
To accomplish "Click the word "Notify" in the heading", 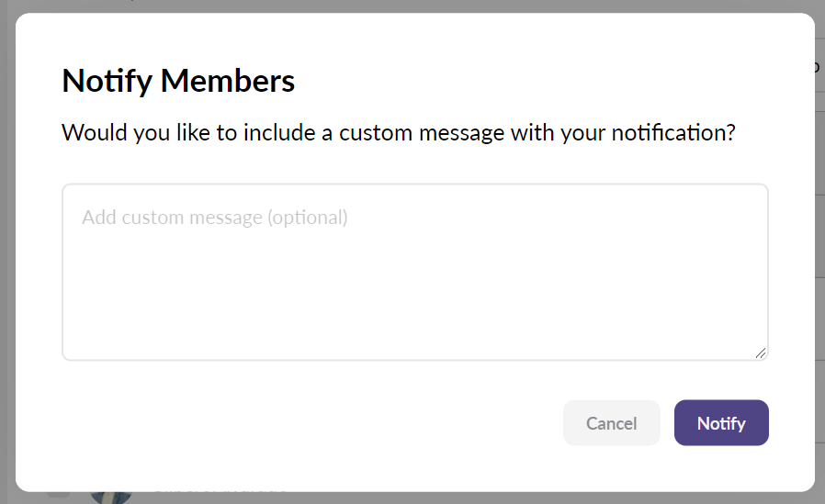I will pos(107,82).
